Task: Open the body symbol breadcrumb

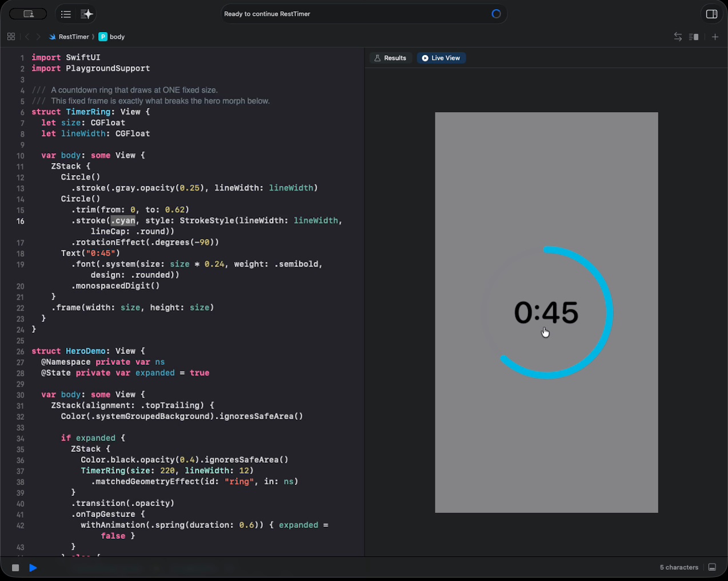Action: (117, 37)
